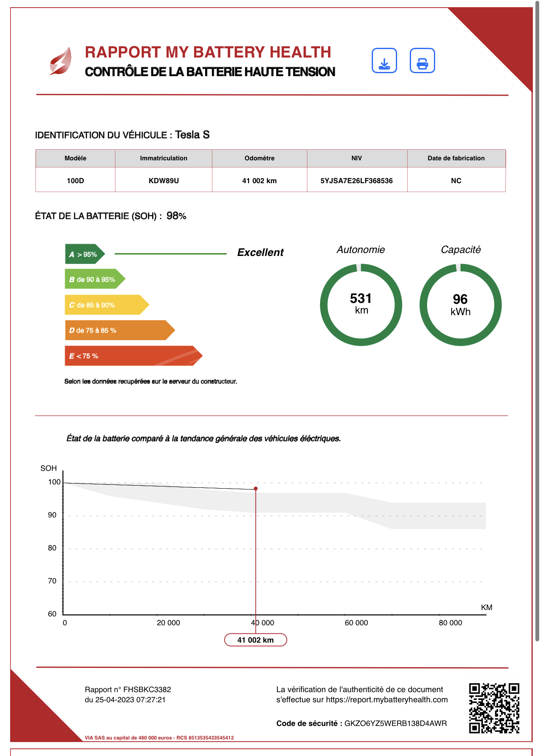Image resolution: width=543 pixels, height=756 pixels.
Task: Click the red data point on SOH chart
Action: tap(255, 489)
